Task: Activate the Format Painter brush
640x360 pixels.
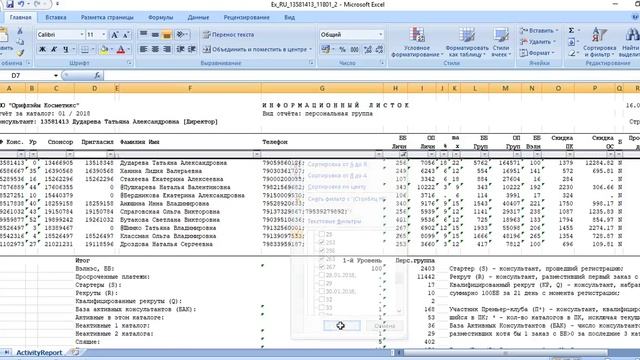Action: pos(20,53)
